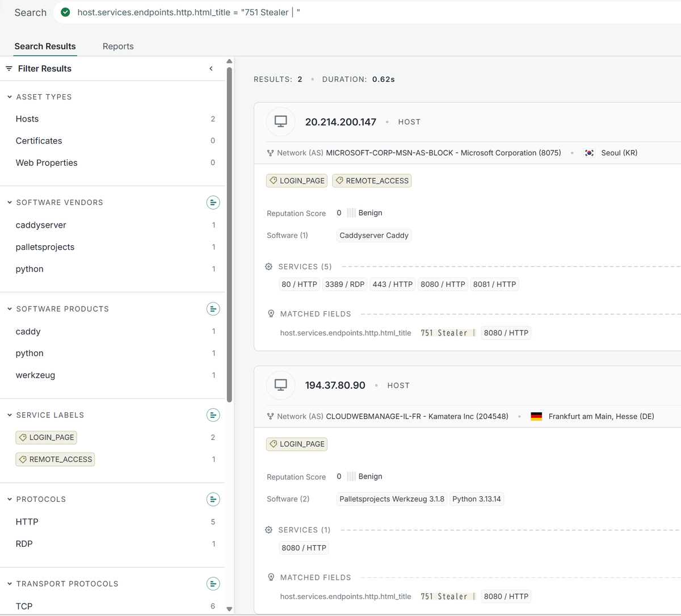The image size is (681, 616).
Task: Click Kamatera Inc (204548) network name
Action: click(468, 416)
